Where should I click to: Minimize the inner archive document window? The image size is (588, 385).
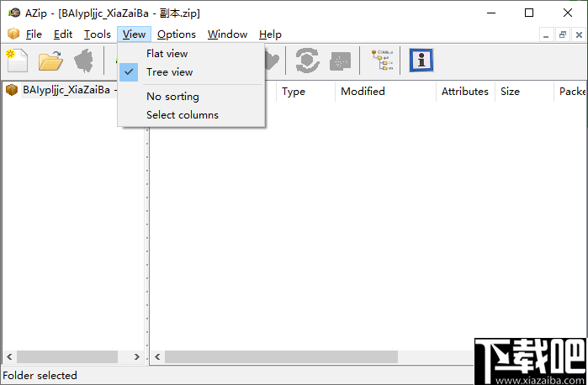click(546, 34)
